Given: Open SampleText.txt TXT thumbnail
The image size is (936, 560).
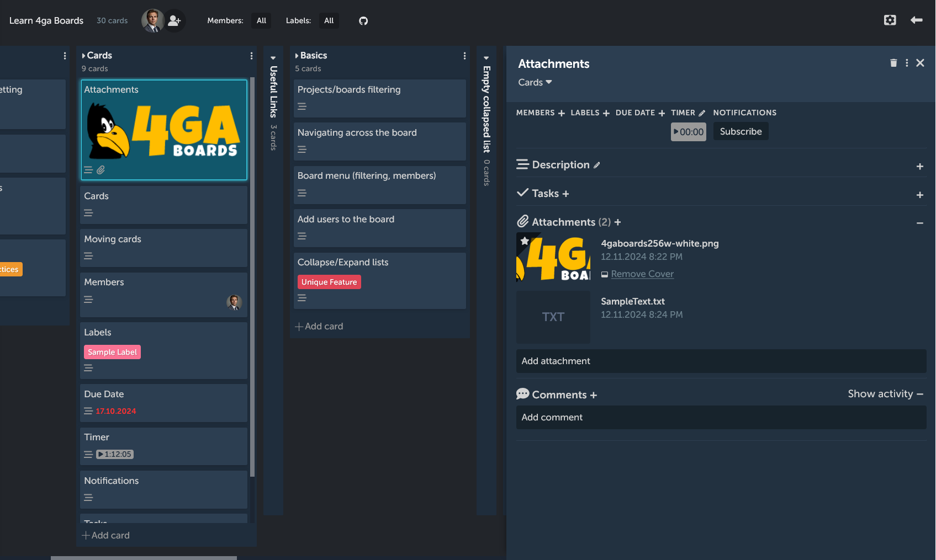Looking at the screenshot, I should click(553, 317).
